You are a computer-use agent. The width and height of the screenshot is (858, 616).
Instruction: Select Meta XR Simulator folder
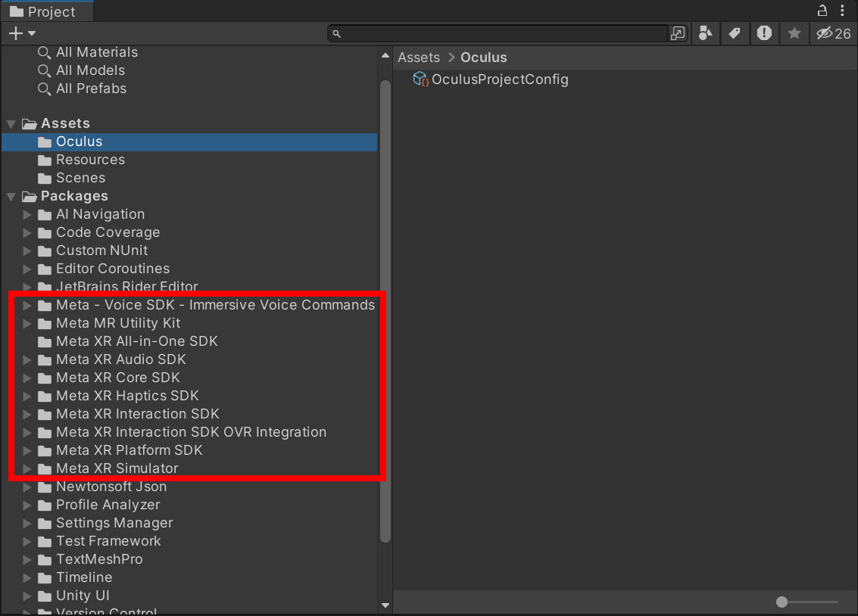pos(117,468)
